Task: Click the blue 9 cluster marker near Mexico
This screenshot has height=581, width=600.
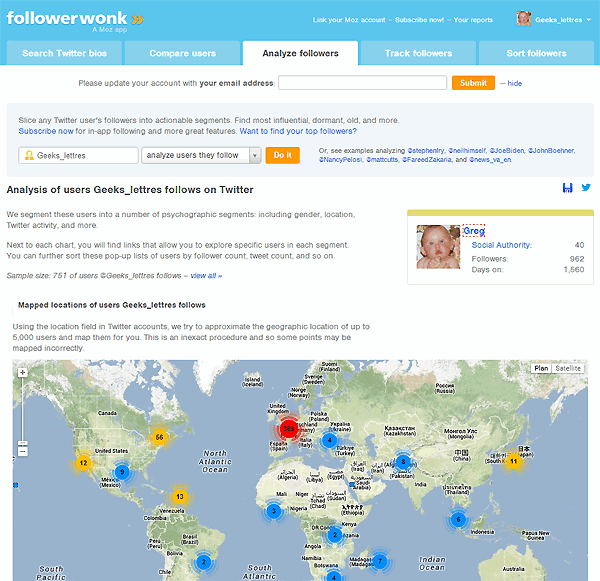Action: pos(122,472)
